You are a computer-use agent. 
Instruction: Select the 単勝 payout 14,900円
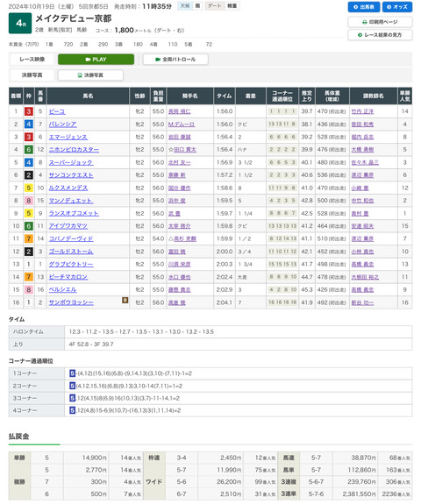pos(95,458)
